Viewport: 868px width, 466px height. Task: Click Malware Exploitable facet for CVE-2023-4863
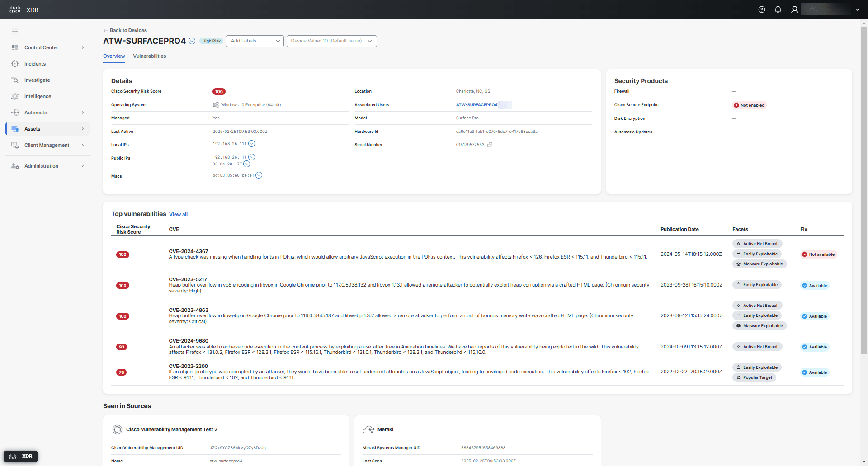(759, 326)
